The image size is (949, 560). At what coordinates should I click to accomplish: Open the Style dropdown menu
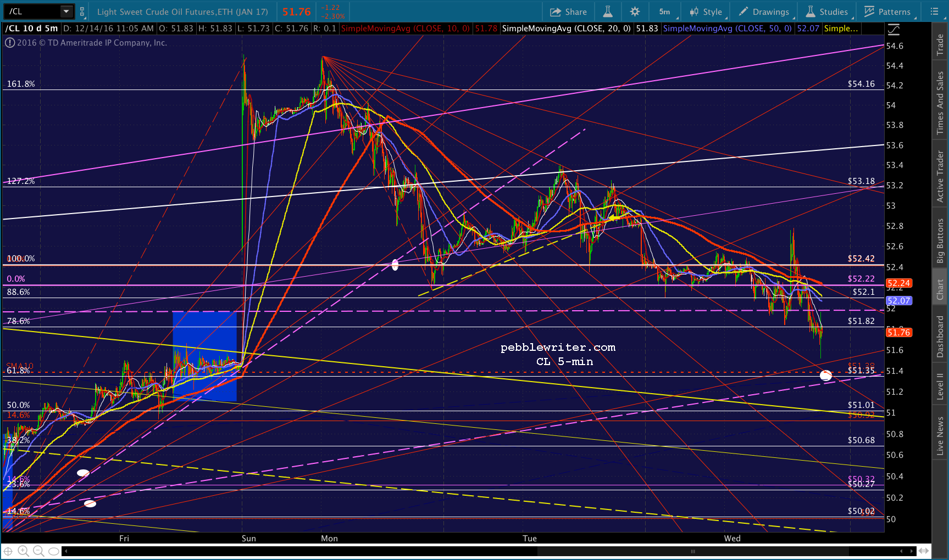point(707,12)
